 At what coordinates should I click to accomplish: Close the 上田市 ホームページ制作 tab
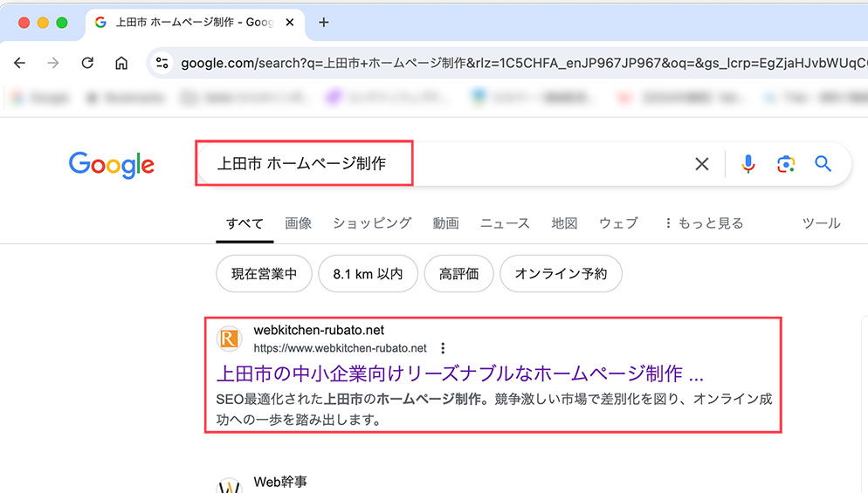[290, 23]
